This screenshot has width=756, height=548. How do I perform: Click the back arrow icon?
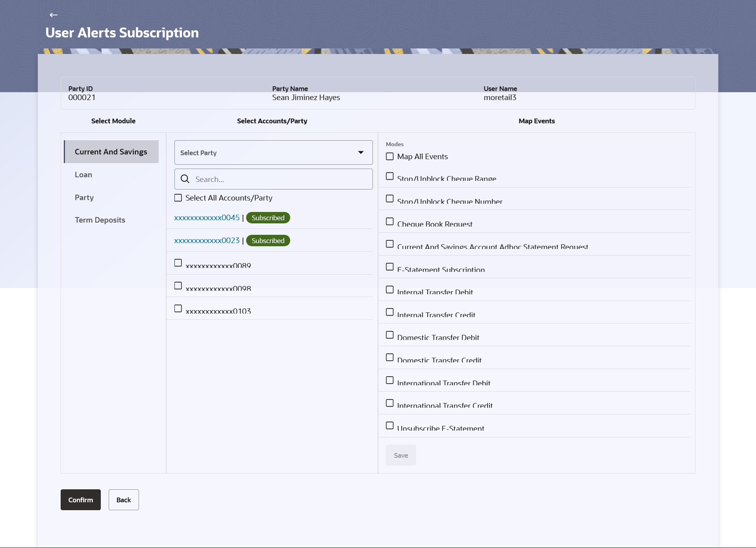(54, 15)
